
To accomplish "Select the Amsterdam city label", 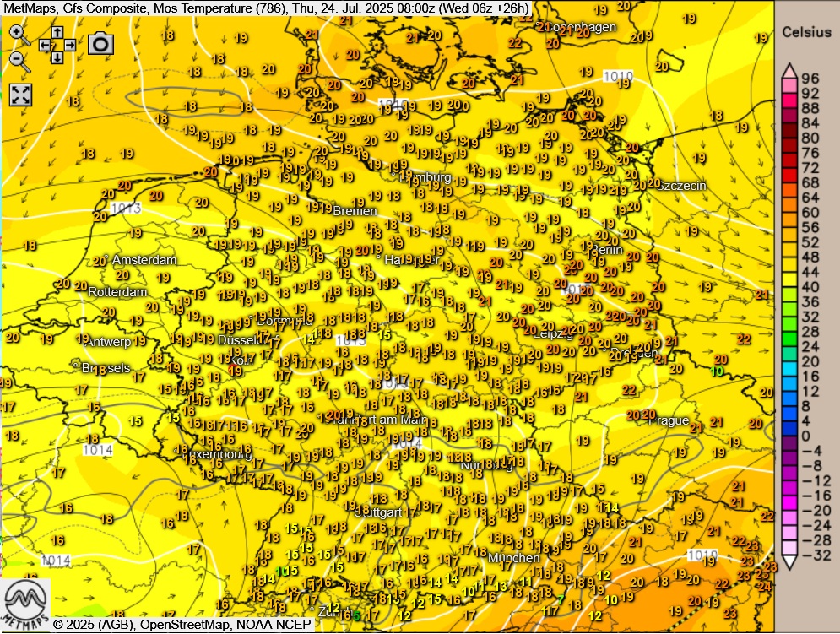I will click(x=144, y=260).
